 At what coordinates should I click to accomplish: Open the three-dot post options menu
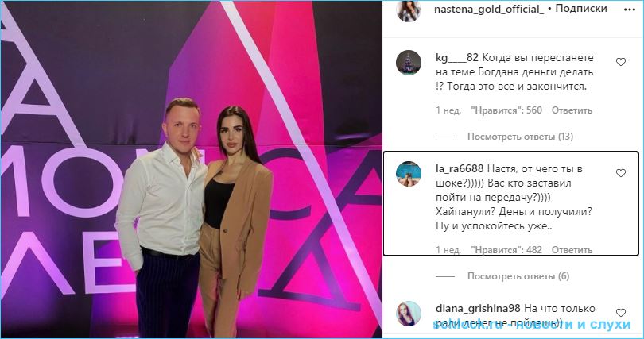tap(629, 10)
